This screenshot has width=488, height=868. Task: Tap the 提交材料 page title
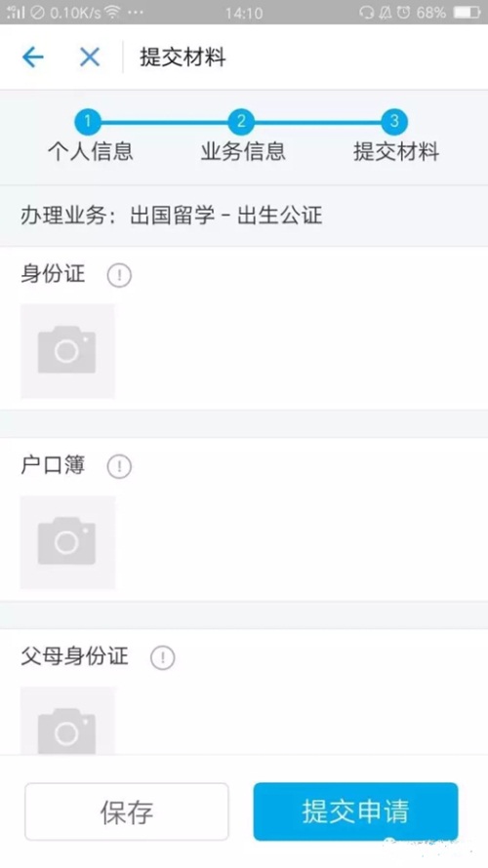(x=183, y=58)
